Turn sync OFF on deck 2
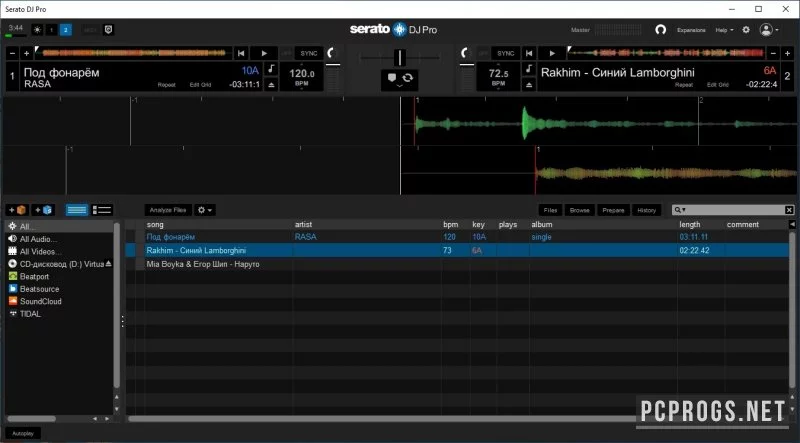 point(483,53)
